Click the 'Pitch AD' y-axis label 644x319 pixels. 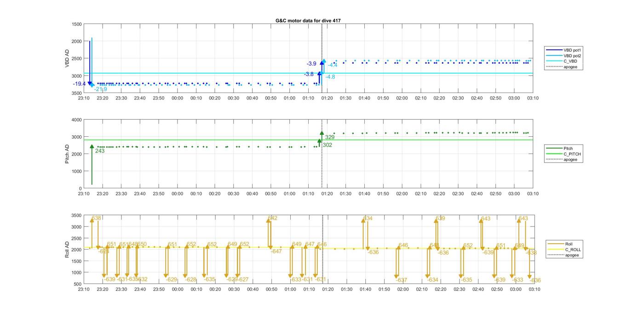(x=67, y=154)
